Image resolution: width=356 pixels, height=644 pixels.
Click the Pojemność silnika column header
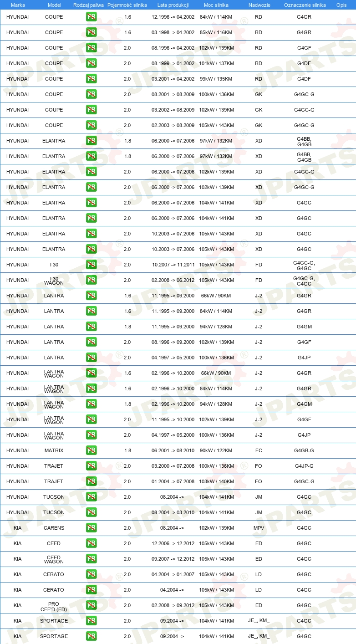point(127,5)
